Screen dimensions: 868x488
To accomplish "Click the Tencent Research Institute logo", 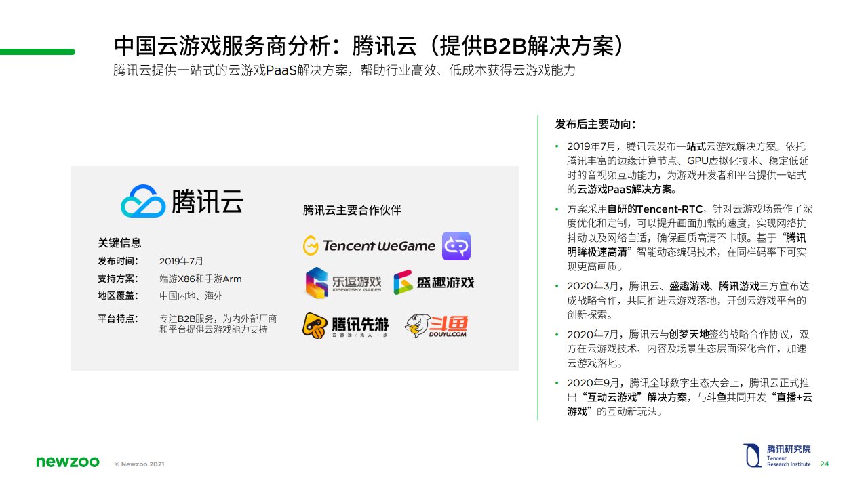I will (777, 455).
